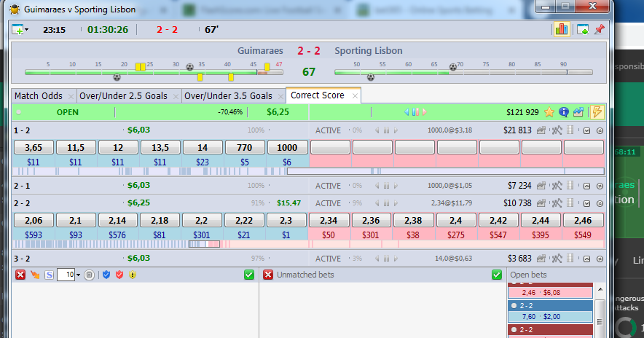Viewport: 644px width, 338px height.
Task: Lay 2 - 2 at odds 2,46
Action: (584, 220)
